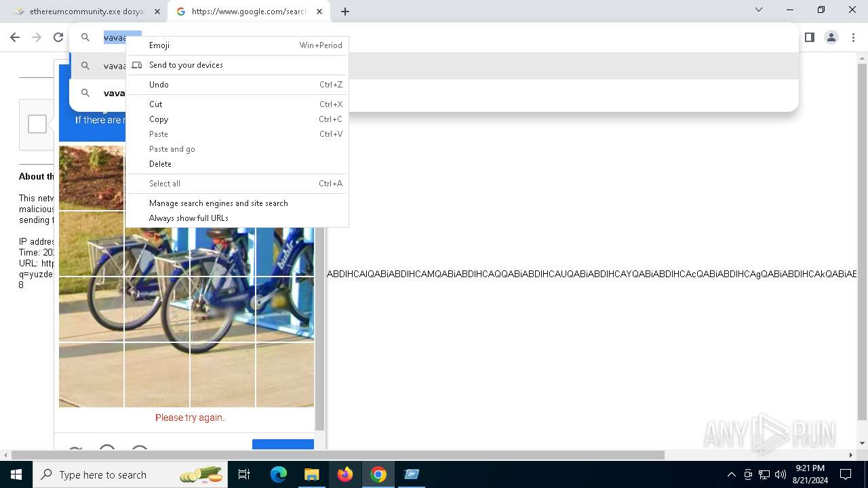Choose Emoji from context menu
Screen dimensions: 868x488
237,45
